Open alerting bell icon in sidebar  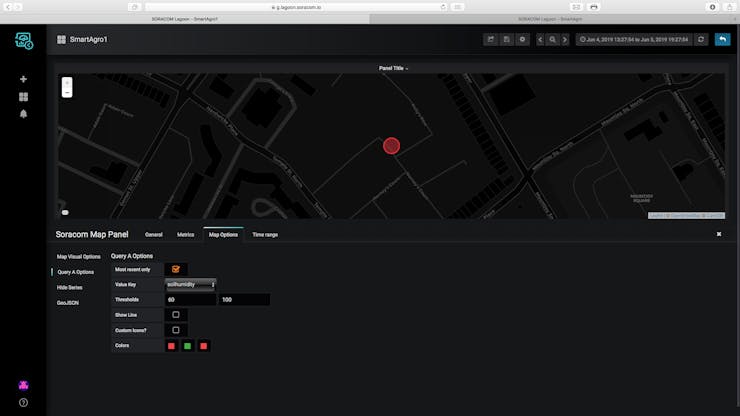tap(23, 114)
